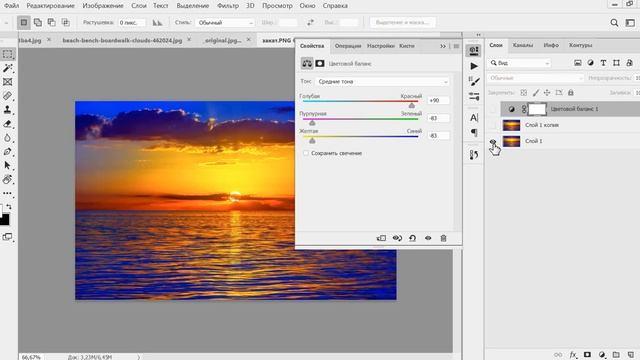Toggle adjustment visibility eye in Properties footer
The height and width of the screenshot is (360, 640).
point(428,238)
